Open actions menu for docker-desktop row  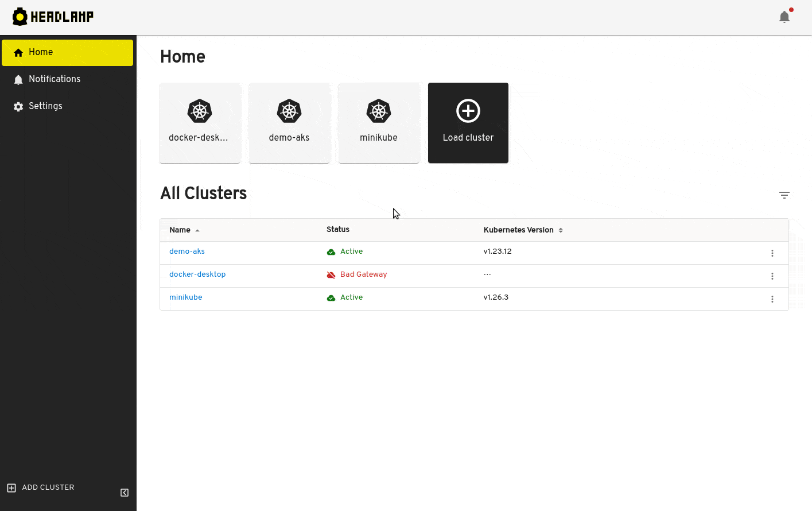772,276
